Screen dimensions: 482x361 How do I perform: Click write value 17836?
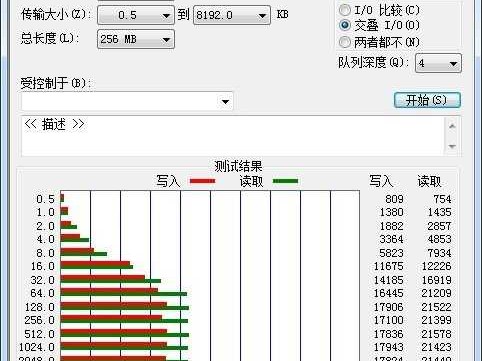tap(389, 334)
